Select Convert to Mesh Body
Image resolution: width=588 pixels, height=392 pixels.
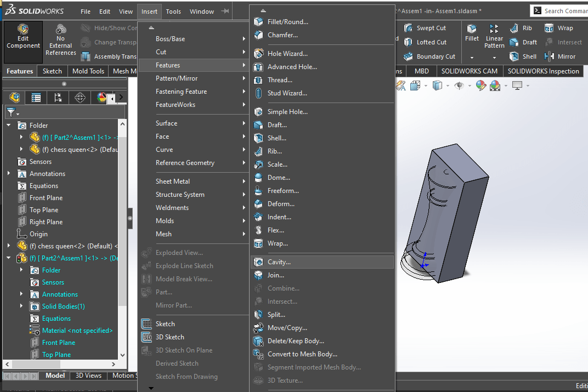(x=322, y=354)
